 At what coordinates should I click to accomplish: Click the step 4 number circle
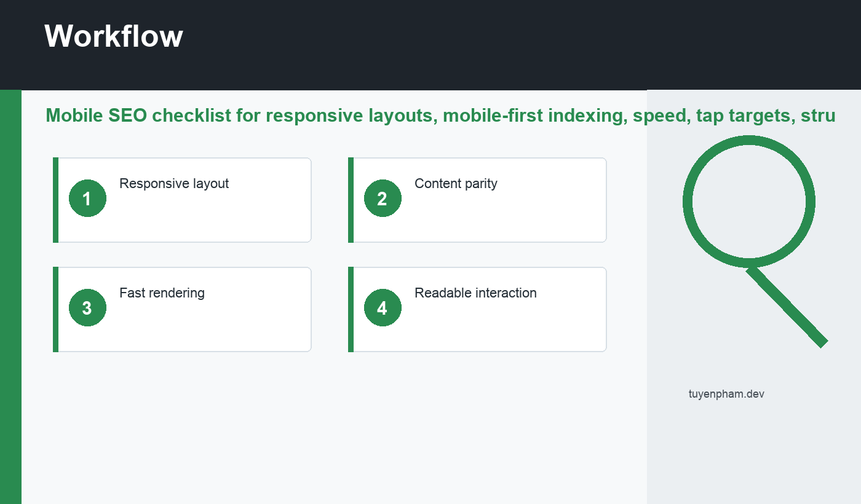click(383, 307)
